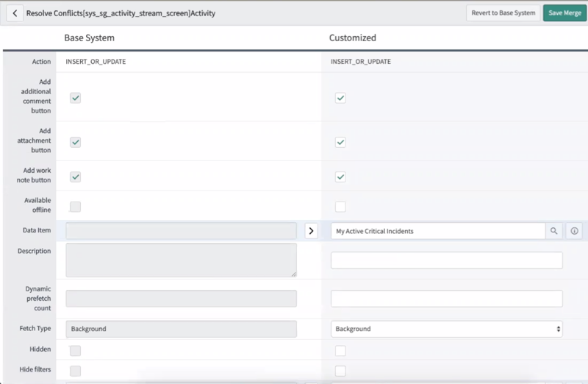
Task: Click Customized Data Item field My Active Critical Incidents
Action: click(438, 231)
